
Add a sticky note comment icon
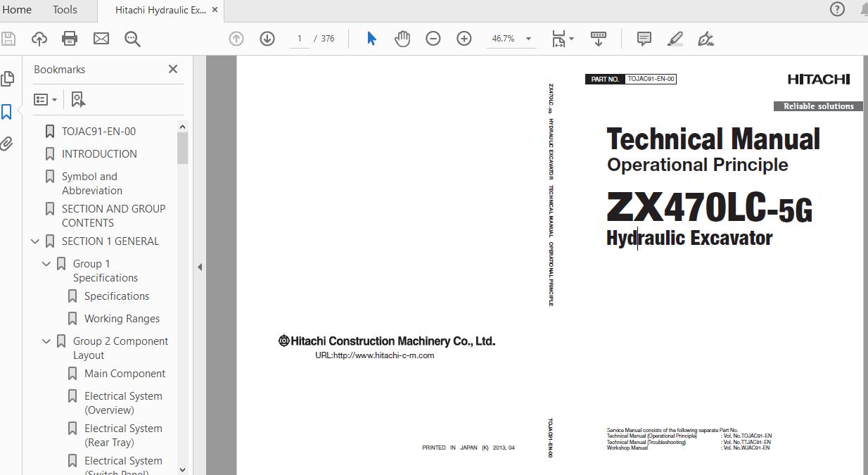(644, 39)
